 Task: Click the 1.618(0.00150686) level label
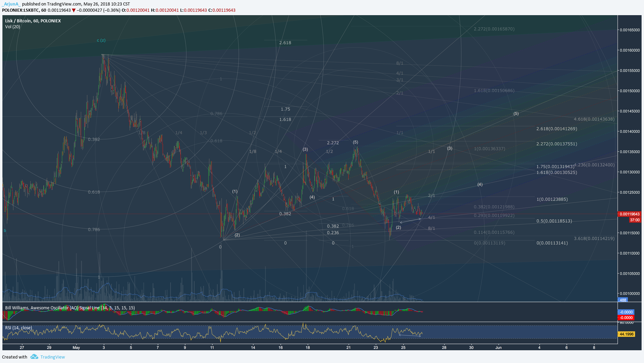(x=494, y=90)
